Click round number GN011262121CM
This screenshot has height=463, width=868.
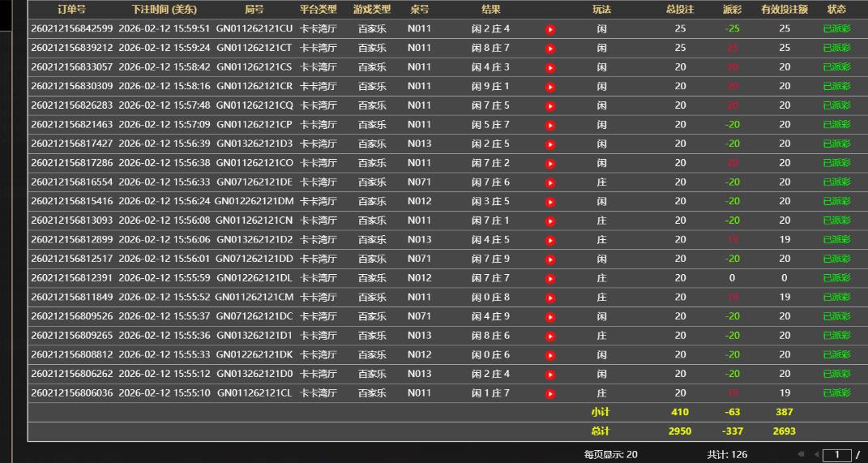pos(254,298)
